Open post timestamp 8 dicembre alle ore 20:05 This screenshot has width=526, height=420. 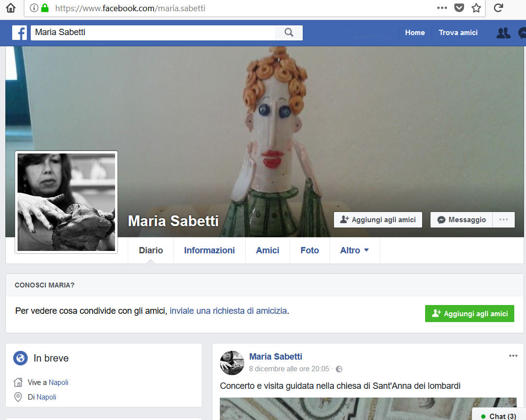point(289,369)
